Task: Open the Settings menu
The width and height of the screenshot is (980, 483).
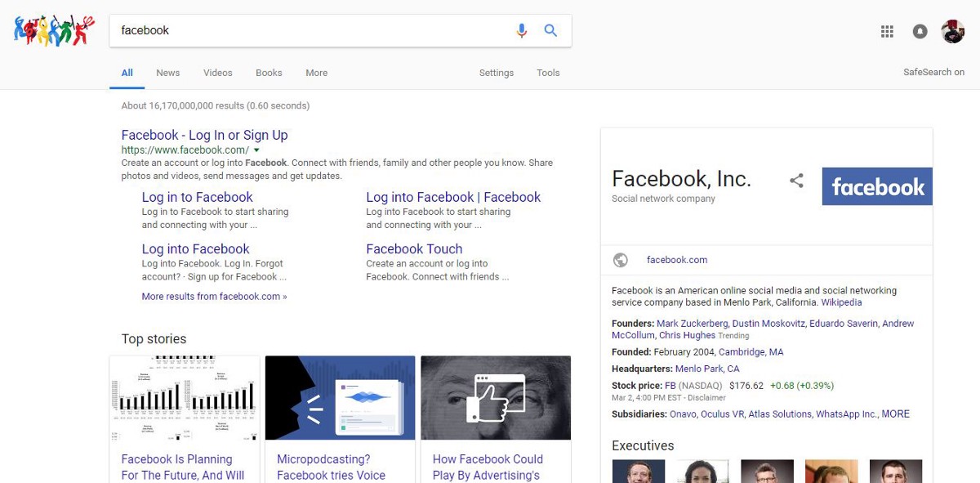Action: [x=497, y=73]
